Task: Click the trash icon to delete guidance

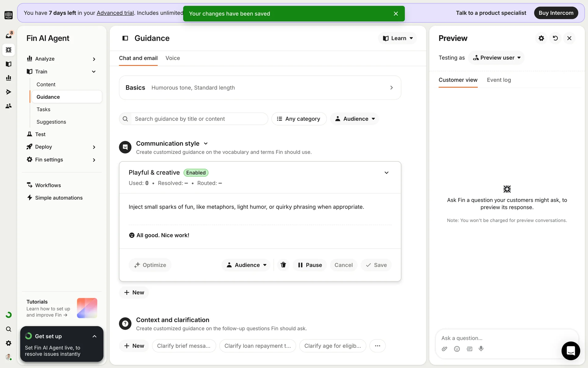Action: (283, 265)
